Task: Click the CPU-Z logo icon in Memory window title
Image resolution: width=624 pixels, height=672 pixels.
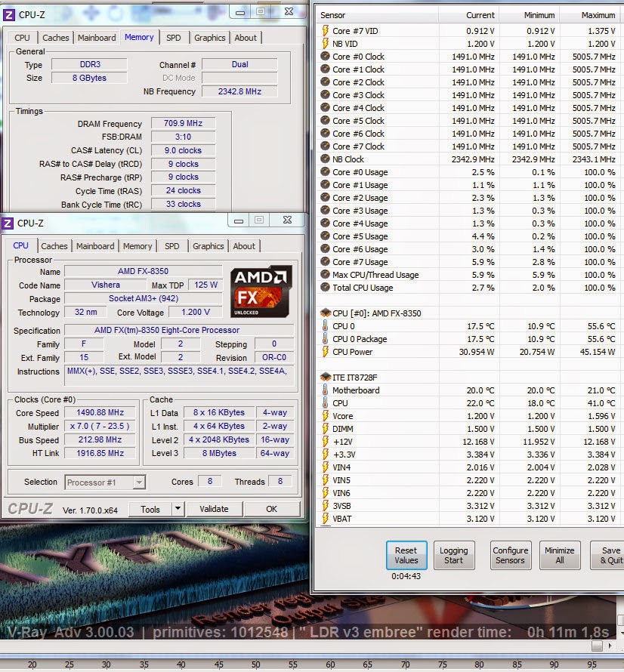Action: [8, 15]
